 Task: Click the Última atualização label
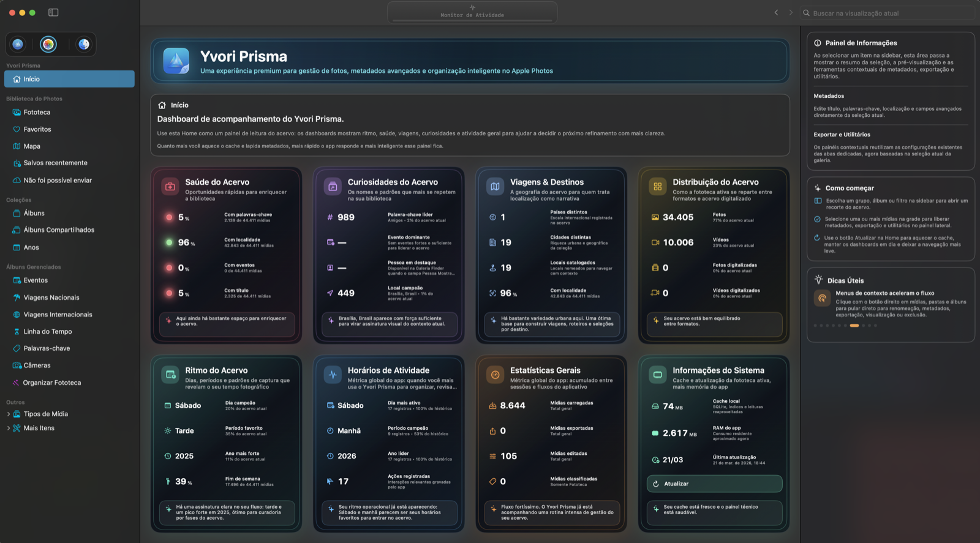(734, 457)
